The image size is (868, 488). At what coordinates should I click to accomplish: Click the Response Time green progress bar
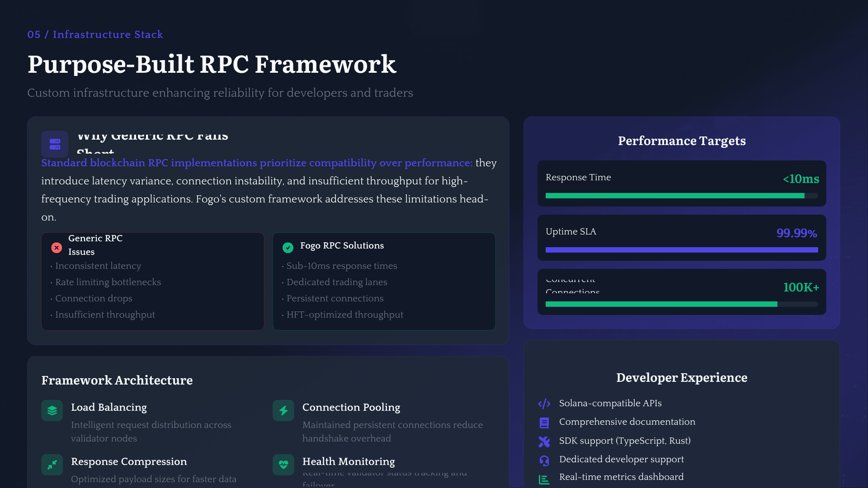pos(675,196)
